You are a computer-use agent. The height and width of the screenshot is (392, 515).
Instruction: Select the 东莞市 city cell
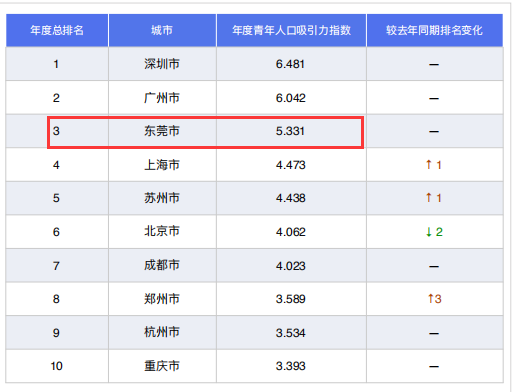pyautogui.click(x=162, y=131)
